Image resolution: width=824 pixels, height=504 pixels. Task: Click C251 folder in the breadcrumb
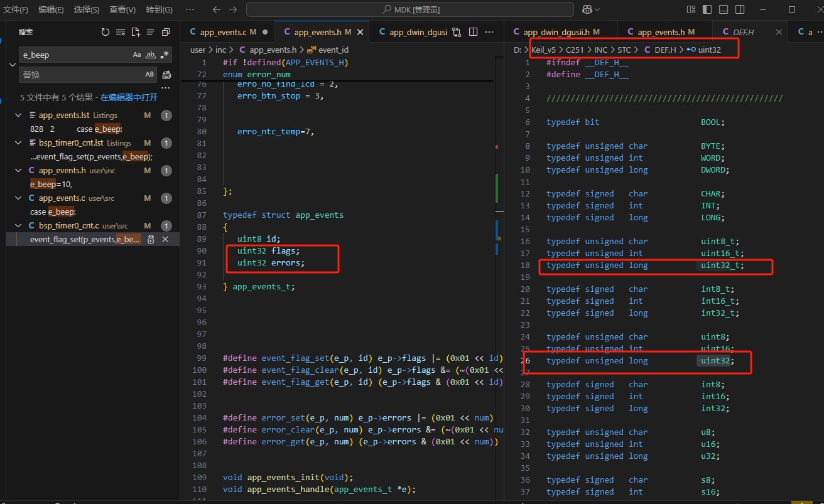576,49
